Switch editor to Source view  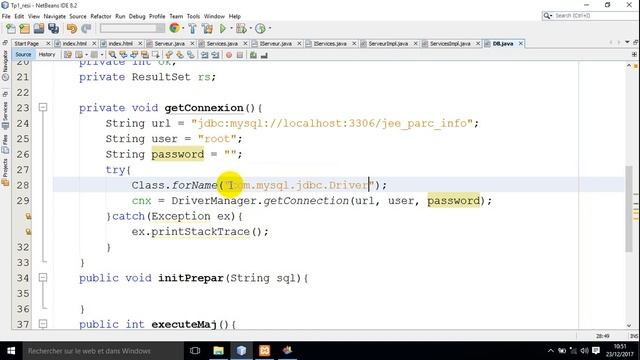pos(23,54)
